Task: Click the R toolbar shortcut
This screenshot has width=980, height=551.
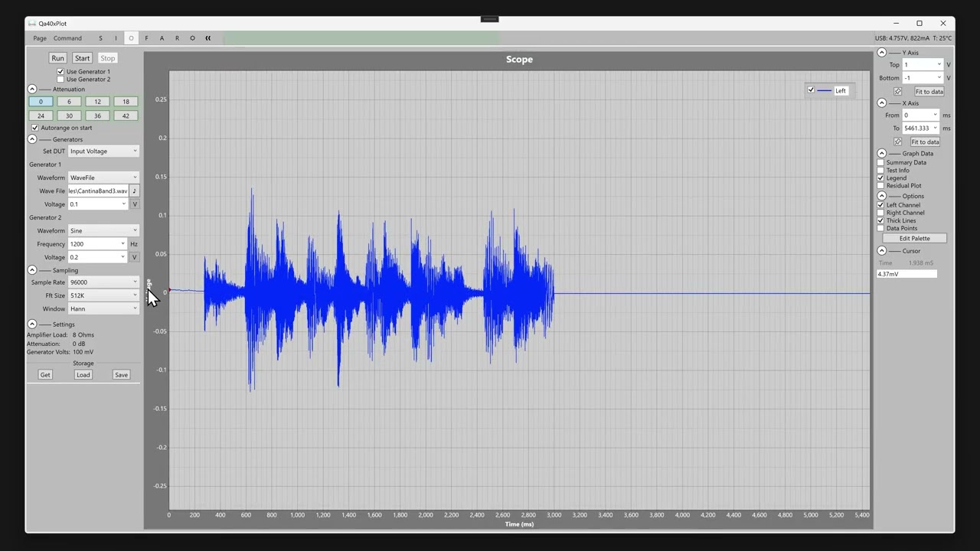Action: [x=177, y=38]
